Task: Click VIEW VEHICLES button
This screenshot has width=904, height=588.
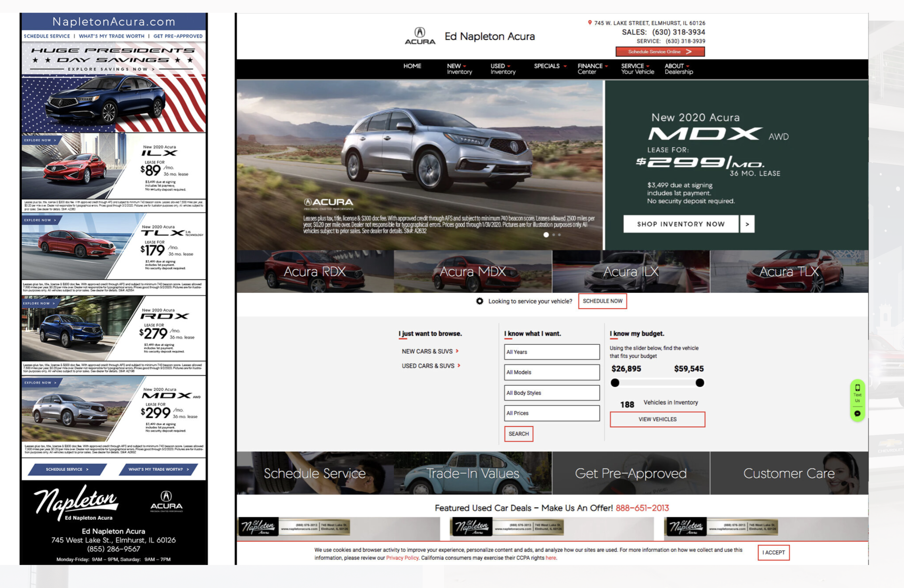Action: coord(658,419)
